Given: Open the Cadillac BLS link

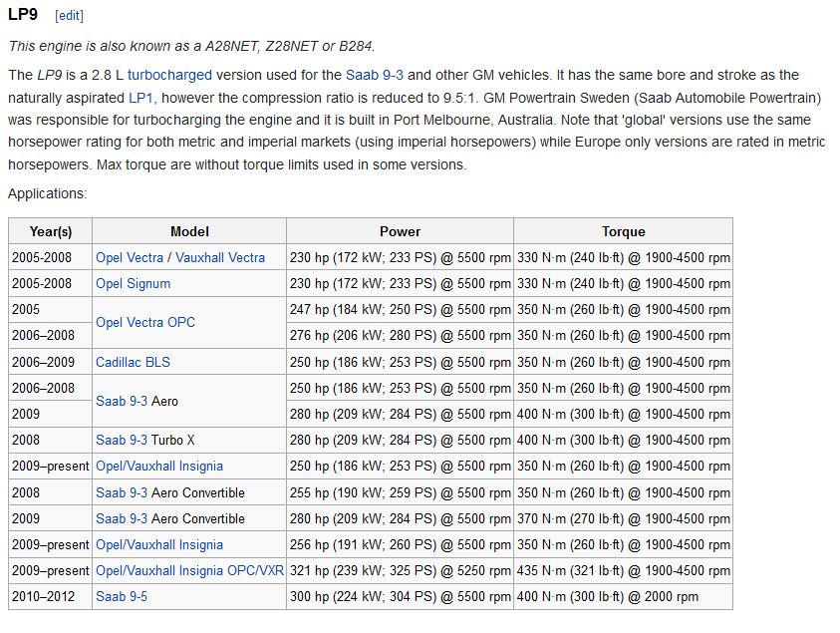Looking at the screenshot, I should click(133, 362).
